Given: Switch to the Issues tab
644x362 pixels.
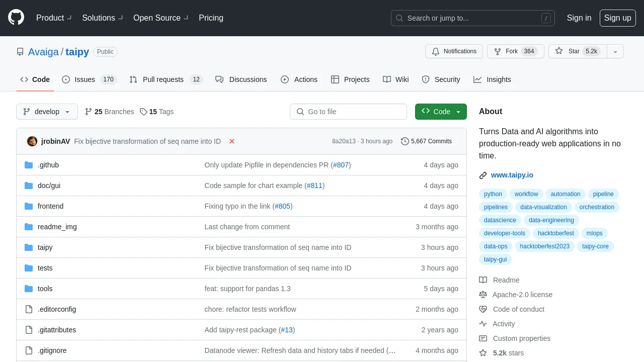Looking at the screenshot, I should click(89, 79).
